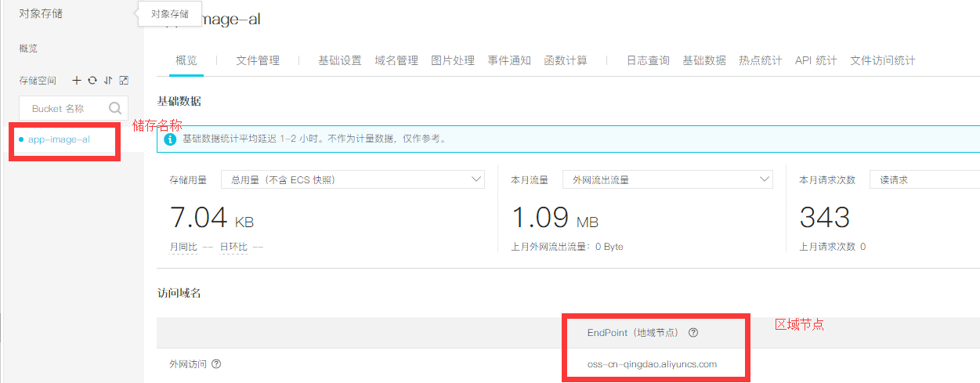Click 概览 in the left sidebar

pyautogui.click(x=28, y=49)
